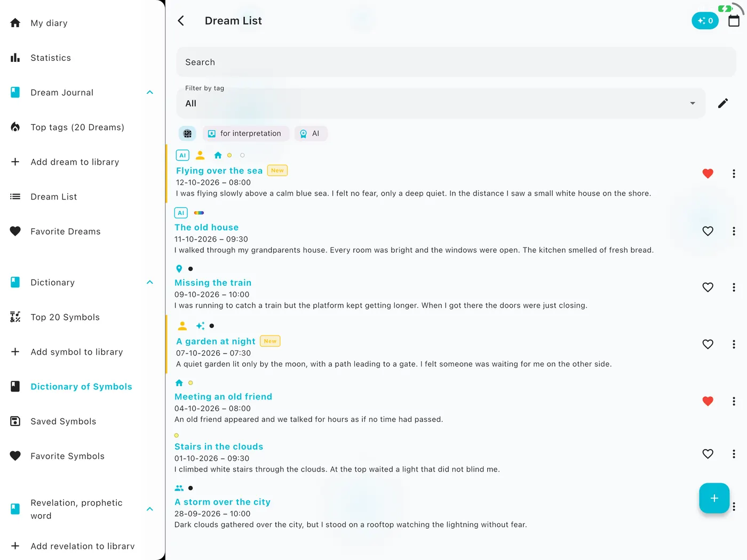Viewport: 747px width, 560px height.
Task: Unfavorite 'Meeting an old friend' dream
Action: click(x=708, y=401)
